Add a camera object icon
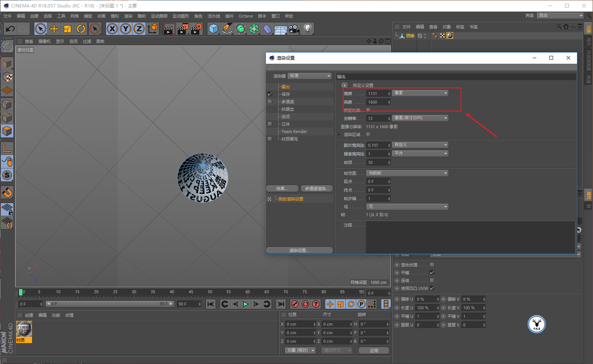Viewport: 593px width, 364px height. click(294, 29)
